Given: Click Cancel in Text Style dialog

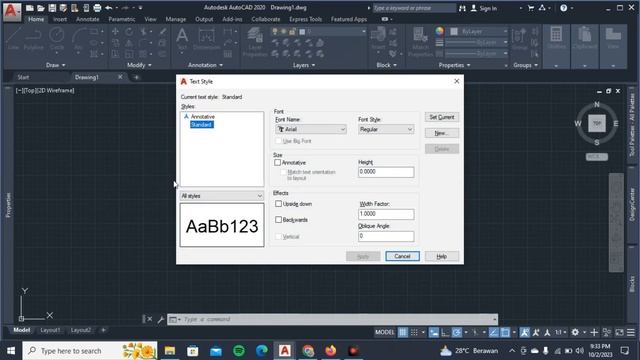Looking at the screenshot, I should click(402, 256).
